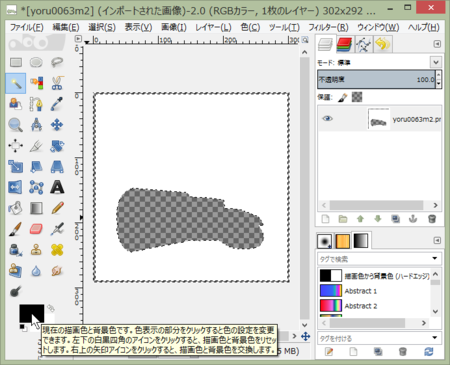The width and height of the screenshot is (450, 365).
Task: Open the layers dock tab configuration menu
Action: (x=437, y=44)
